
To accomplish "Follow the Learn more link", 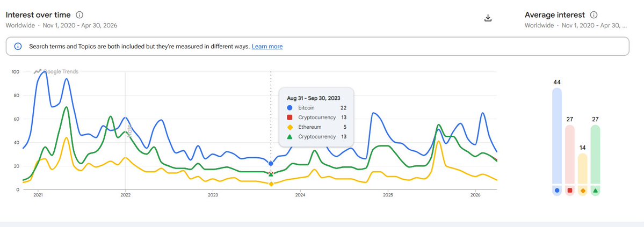I will coord(267,46).
